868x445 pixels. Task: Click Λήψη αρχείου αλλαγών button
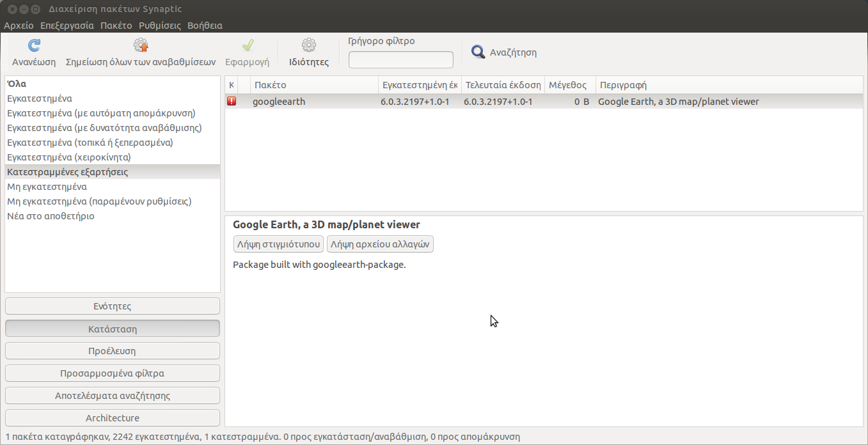point(381,244)
